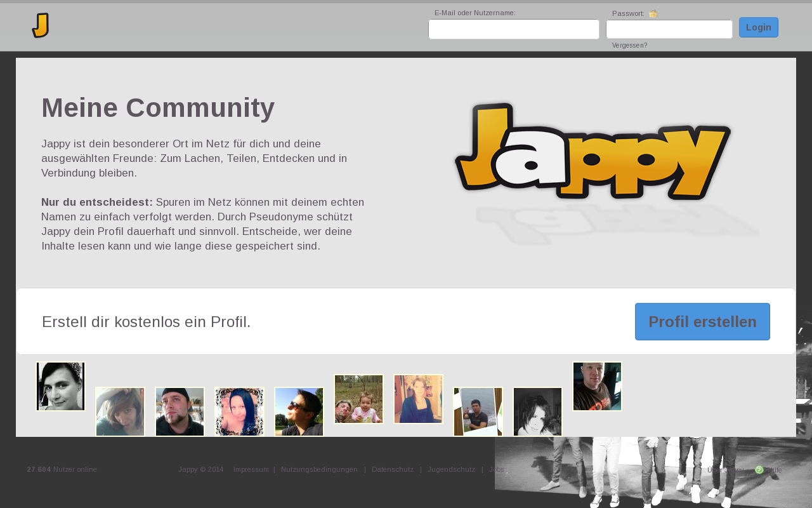Open the bald man in orange shirt photo
The width and height of the screenshot is (812, 508).
click(597, 387)
